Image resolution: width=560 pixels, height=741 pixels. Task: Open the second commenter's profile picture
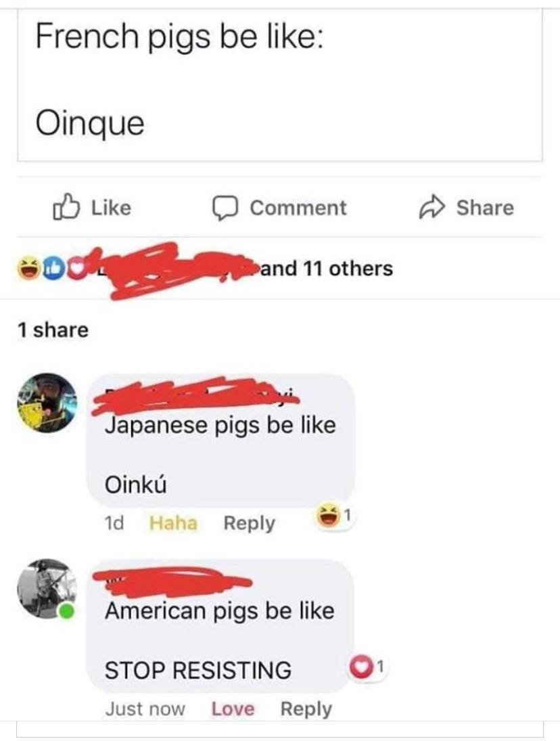[47, 589]
